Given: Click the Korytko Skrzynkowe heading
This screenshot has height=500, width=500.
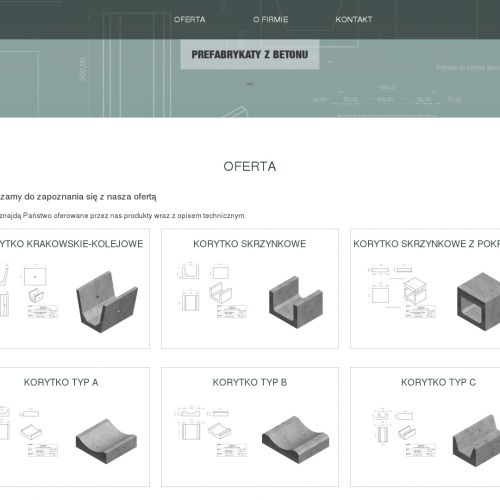Looking at the screenshot, I should [250, 244].
